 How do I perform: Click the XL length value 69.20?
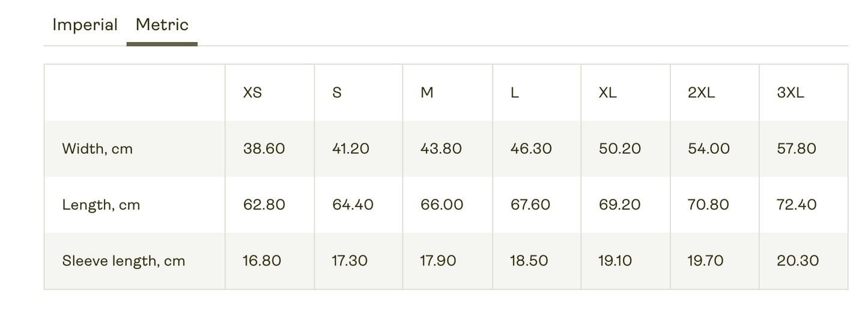pyautogui.click(x=620, y=205)
